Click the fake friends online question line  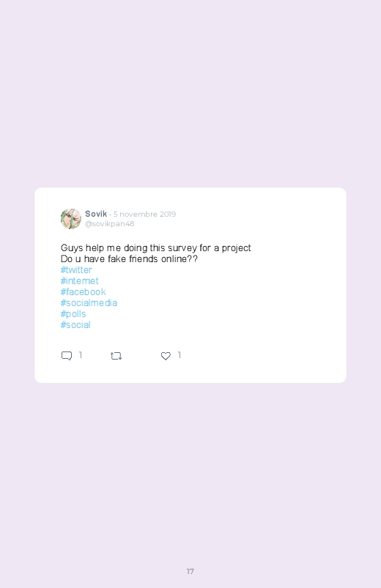click(x=129, y=258)
